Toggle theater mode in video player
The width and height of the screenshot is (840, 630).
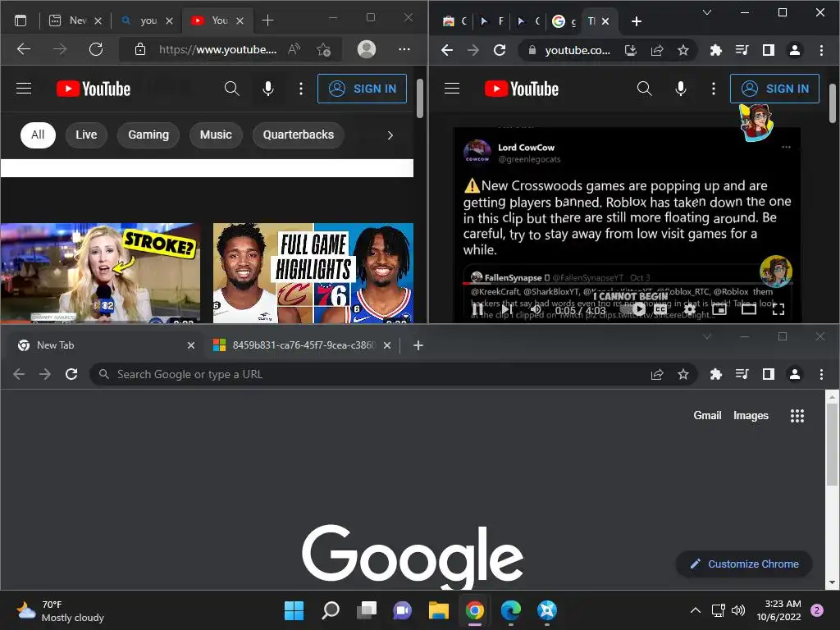point(748,309)
